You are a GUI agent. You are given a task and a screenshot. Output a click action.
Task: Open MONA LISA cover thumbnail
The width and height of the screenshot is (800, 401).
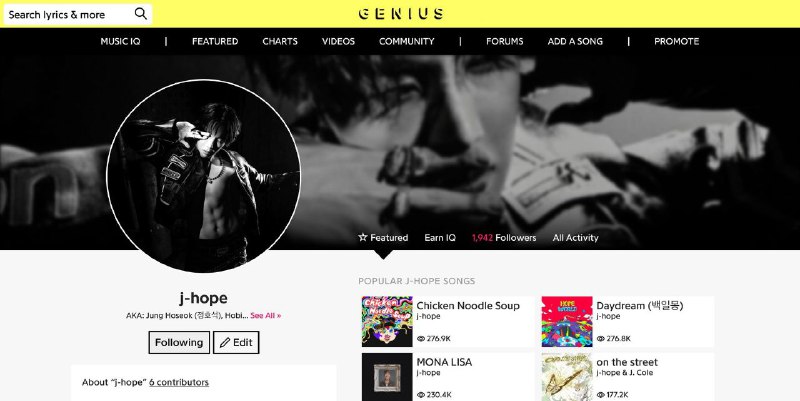(387, 377)
